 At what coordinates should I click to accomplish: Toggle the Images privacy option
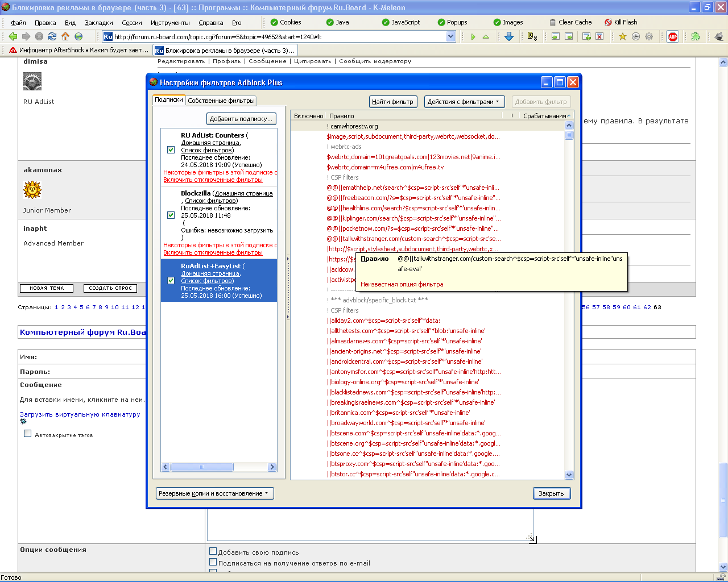pyautogui.click(x=508, y=22)
